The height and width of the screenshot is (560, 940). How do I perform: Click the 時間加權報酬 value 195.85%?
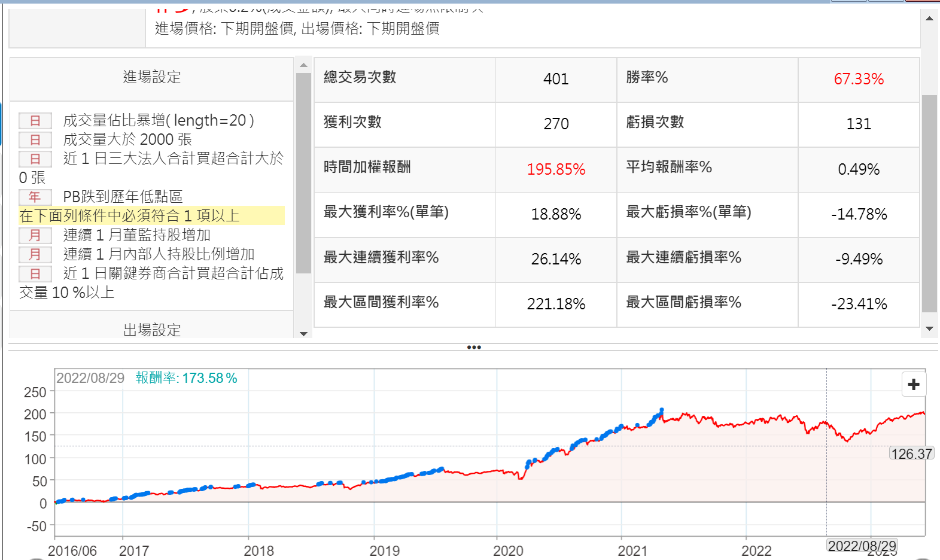coord(556,169)
